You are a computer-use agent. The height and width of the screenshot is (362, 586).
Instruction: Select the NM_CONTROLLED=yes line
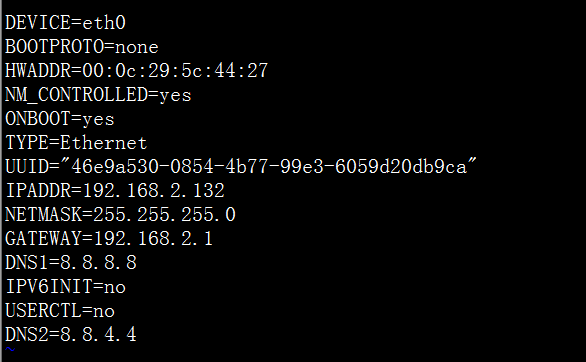pos(98,95)
